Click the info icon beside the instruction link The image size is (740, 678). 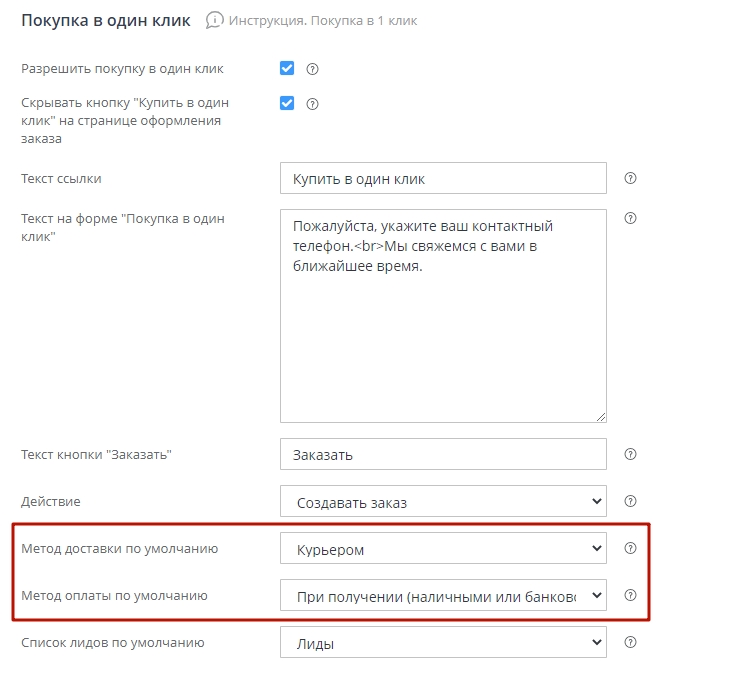[214, 20]
